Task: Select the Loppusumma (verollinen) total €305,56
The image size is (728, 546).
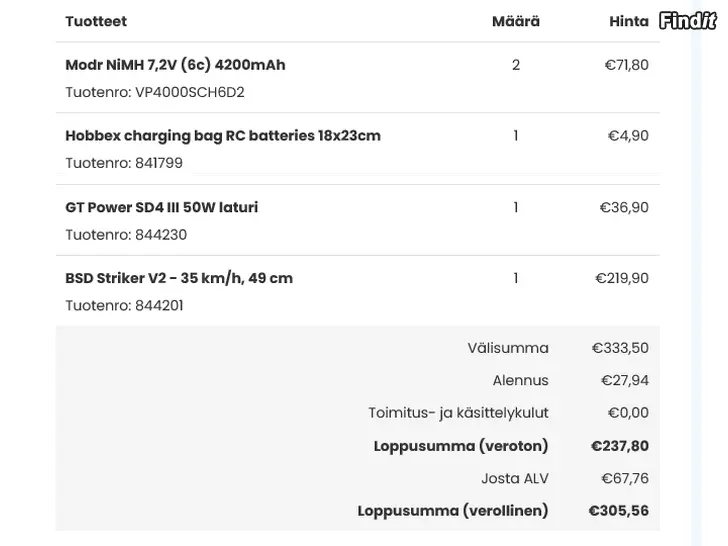Action: click(618, 511)
